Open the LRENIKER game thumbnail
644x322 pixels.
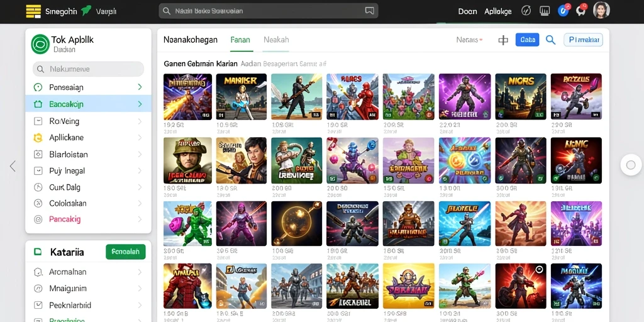[297, 160]
